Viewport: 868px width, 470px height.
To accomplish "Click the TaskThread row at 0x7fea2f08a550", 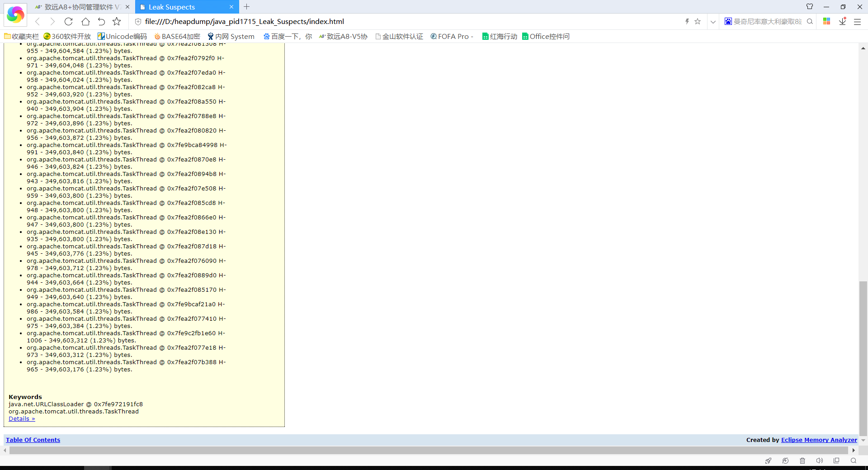I will click(126, 105).
